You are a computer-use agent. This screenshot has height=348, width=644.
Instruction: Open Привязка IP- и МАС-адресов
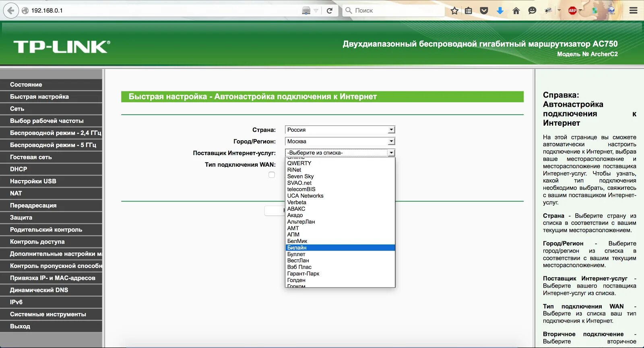click(51, 278)
